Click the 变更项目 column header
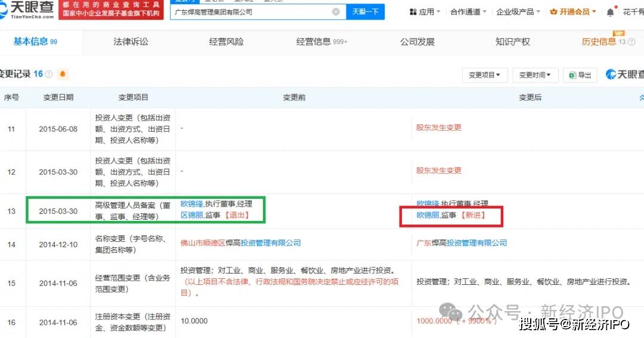 133,97
